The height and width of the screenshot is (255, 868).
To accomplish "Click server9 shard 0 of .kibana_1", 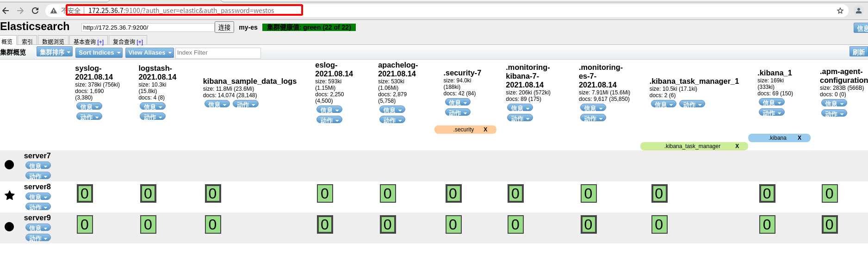I will tap(767, 224).
